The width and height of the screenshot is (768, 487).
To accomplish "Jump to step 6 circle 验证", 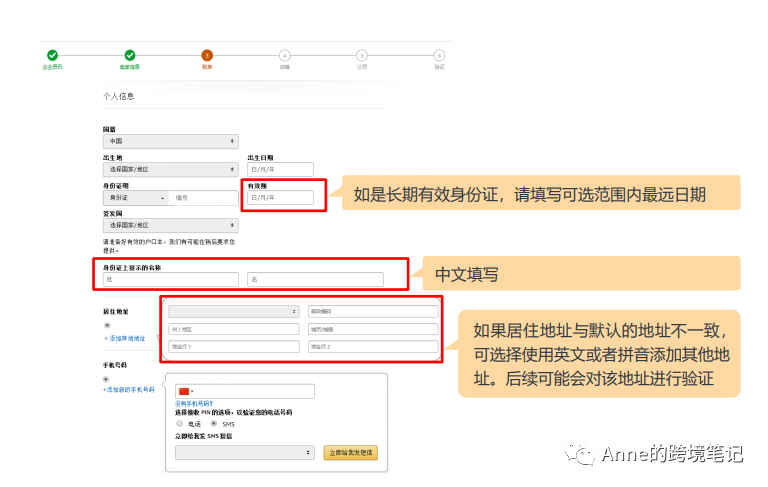I will coord(439,55).
